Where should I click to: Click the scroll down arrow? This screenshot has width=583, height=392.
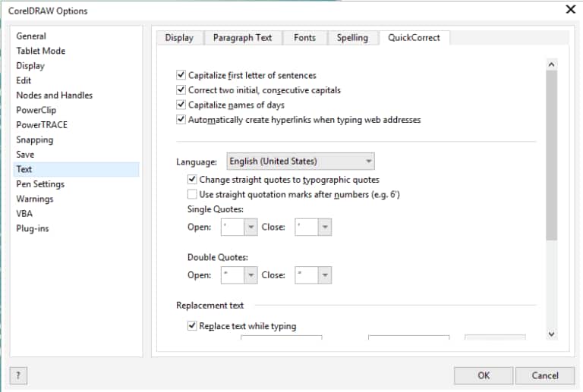(551, 334)
